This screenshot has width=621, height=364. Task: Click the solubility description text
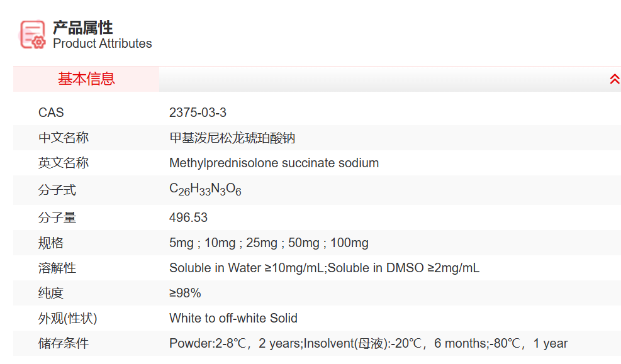coord(324,268)
